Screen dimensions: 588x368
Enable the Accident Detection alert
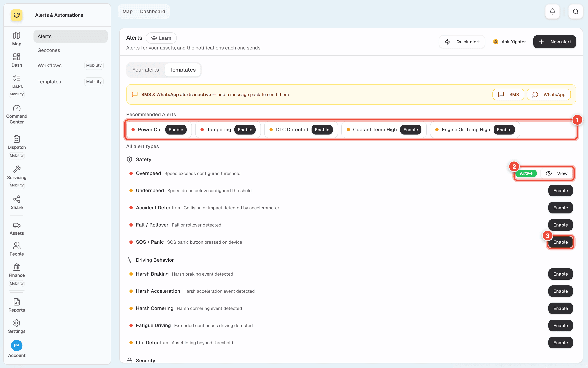click(x=560, y=208)
